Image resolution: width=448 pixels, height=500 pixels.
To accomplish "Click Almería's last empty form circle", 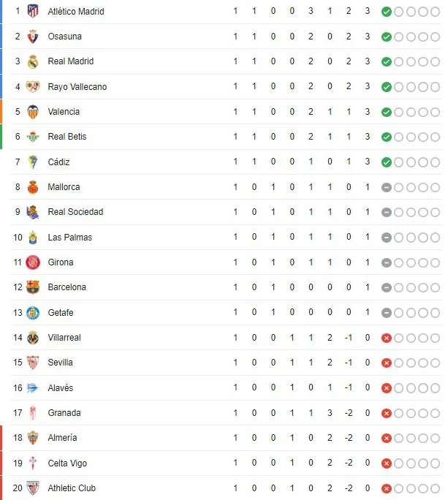I will tap(436, 438).
